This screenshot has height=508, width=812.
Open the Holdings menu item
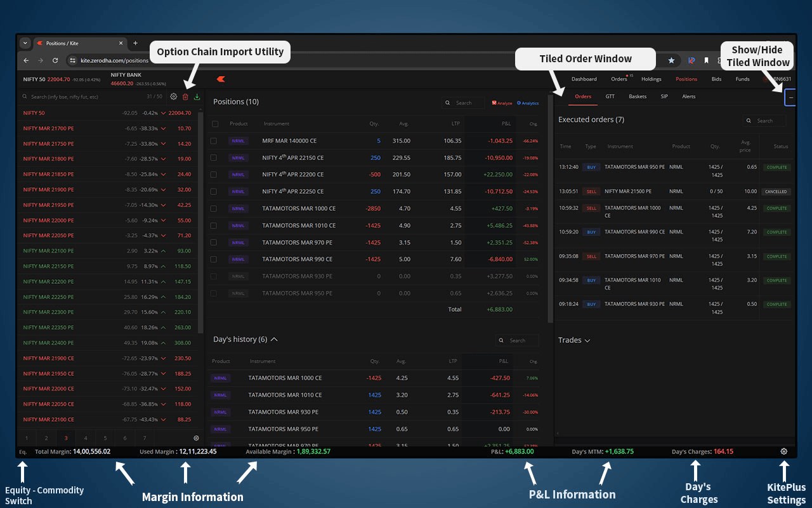coord(651,79)
